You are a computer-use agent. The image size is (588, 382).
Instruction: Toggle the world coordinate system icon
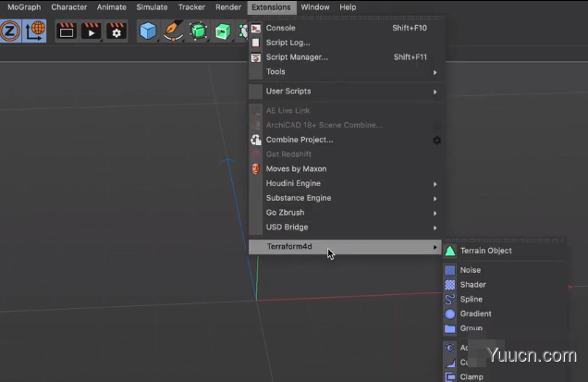(34, 31)
